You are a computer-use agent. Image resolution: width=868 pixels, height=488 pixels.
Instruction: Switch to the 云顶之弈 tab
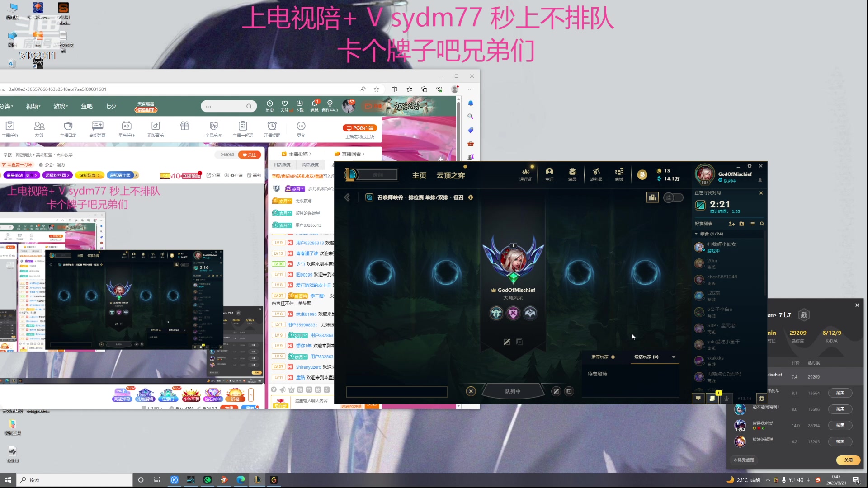450,175
